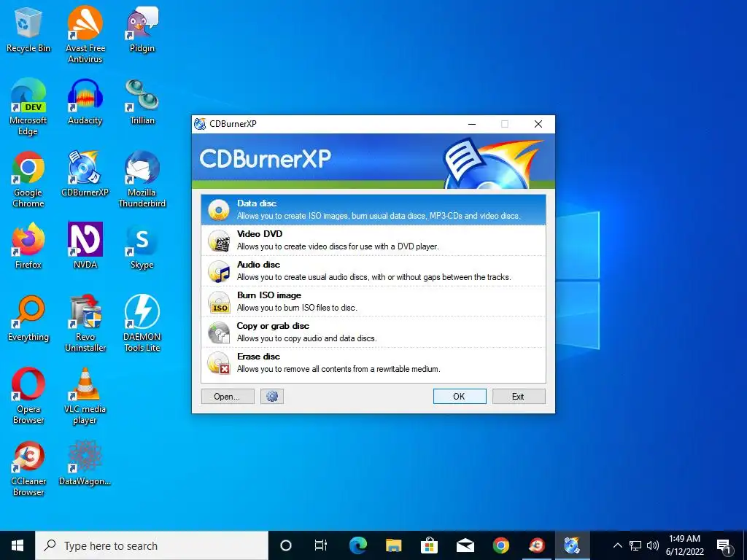Open Task View on taskbar

coord(321,545)
